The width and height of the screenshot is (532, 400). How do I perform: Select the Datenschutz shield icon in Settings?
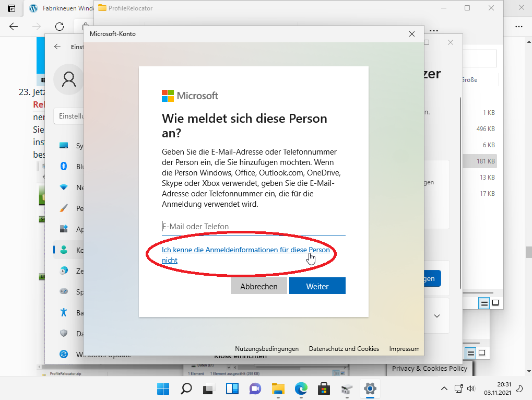(64, 333)
